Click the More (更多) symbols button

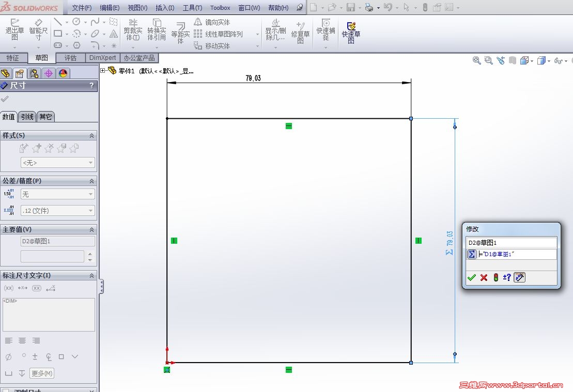(x=42, y=373)
